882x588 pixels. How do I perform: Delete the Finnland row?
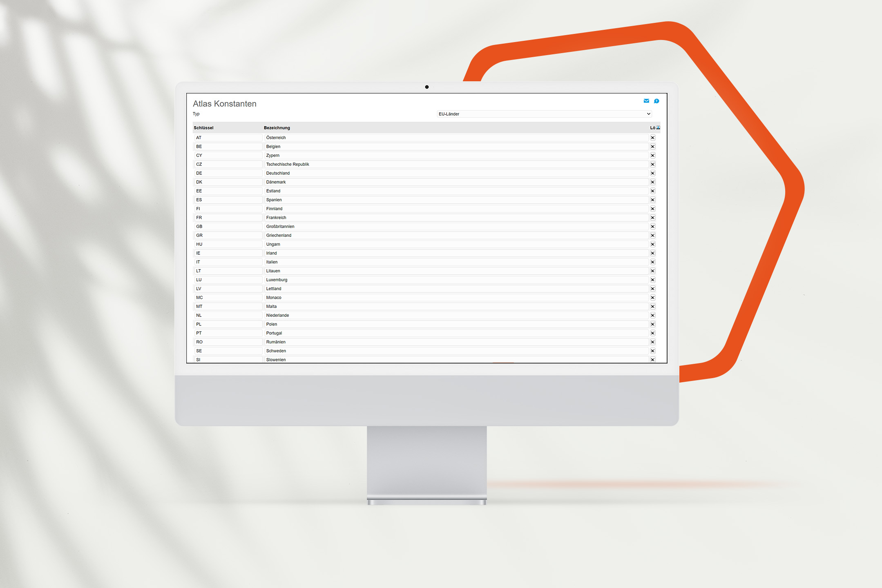653,209
